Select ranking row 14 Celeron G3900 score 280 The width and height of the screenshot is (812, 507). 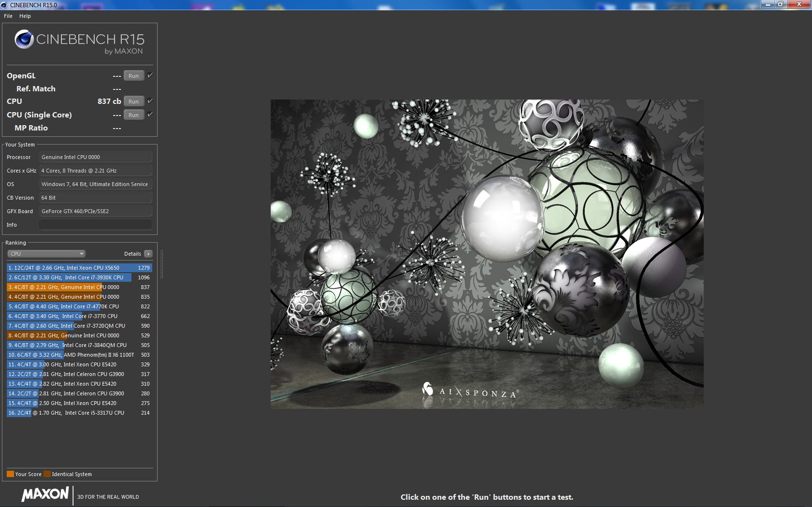click(x=79, y=393)
